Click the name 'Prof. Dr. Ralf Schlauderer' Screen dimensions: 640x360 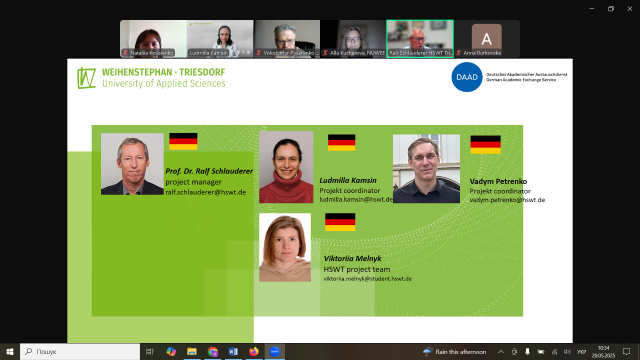click(x=209, y=171)
